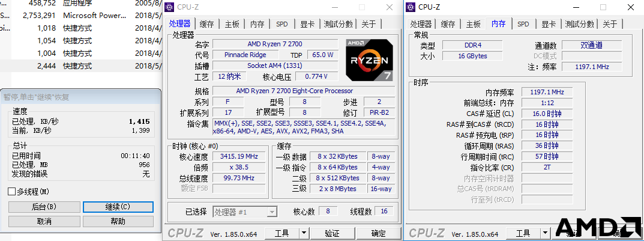
Task: Click the memory type DDR4 field
Action: pos(472,45)
